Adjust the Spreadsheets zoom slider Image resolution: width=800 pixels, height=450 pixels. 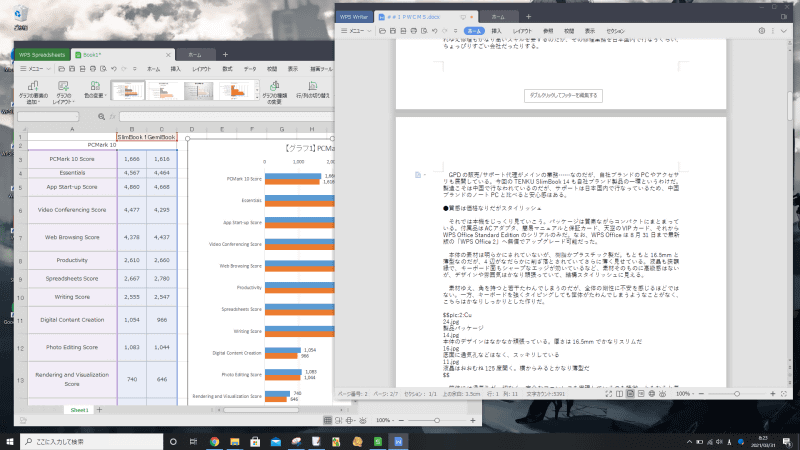tap(437, 420)
